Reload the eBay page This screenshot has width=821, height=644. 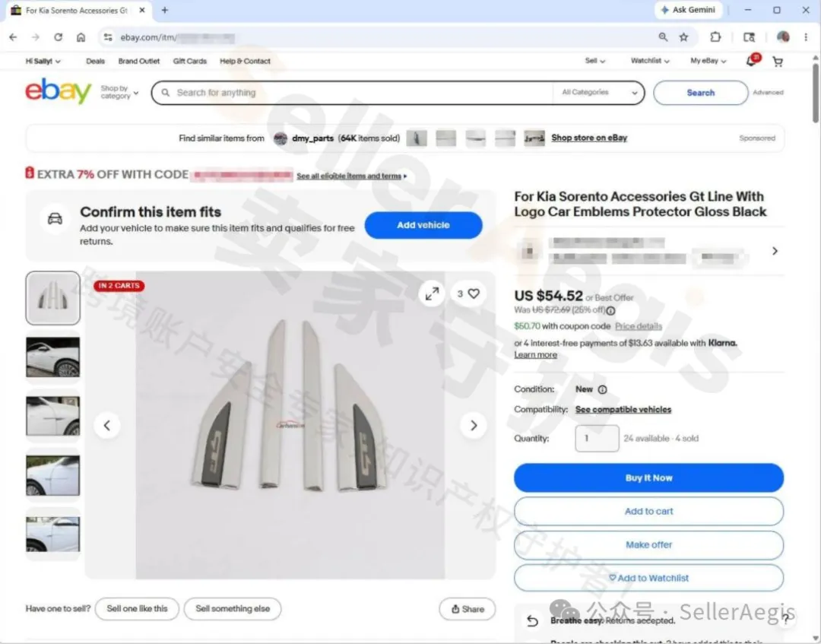58,37
